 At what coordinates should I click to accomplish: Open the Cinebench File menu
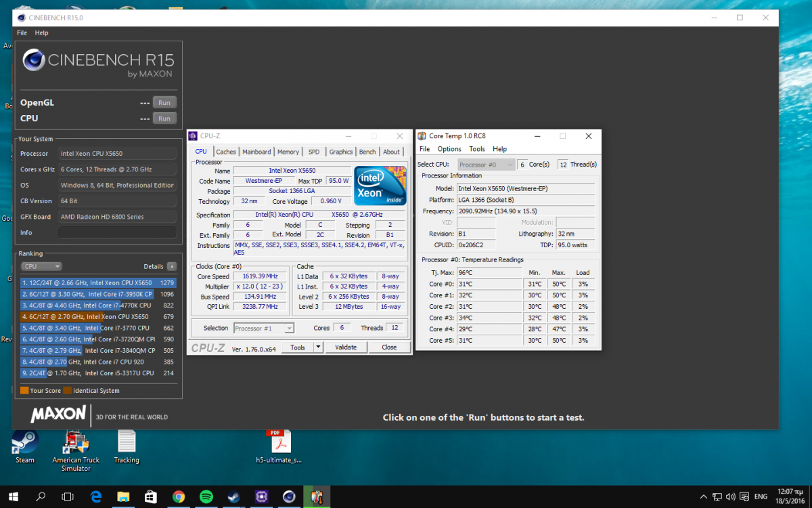(22, 33)
